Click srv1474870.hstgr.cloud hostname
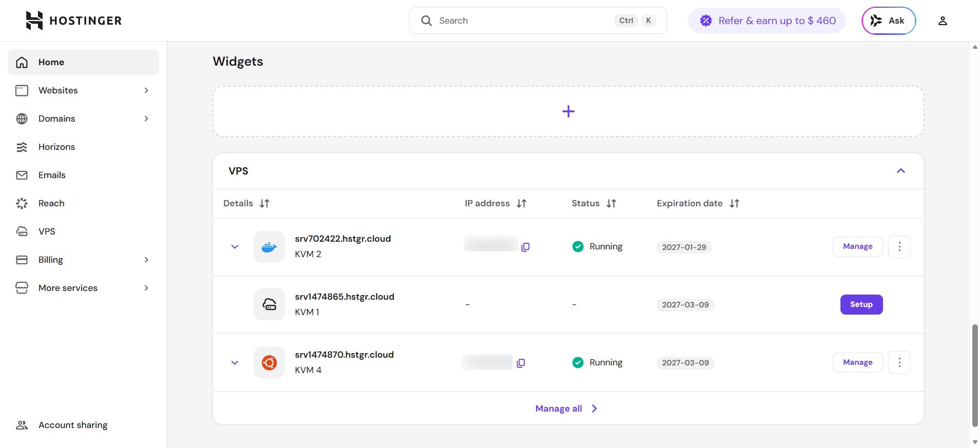The height and width of the screenshot is (448, 980). tap(344, 355)
